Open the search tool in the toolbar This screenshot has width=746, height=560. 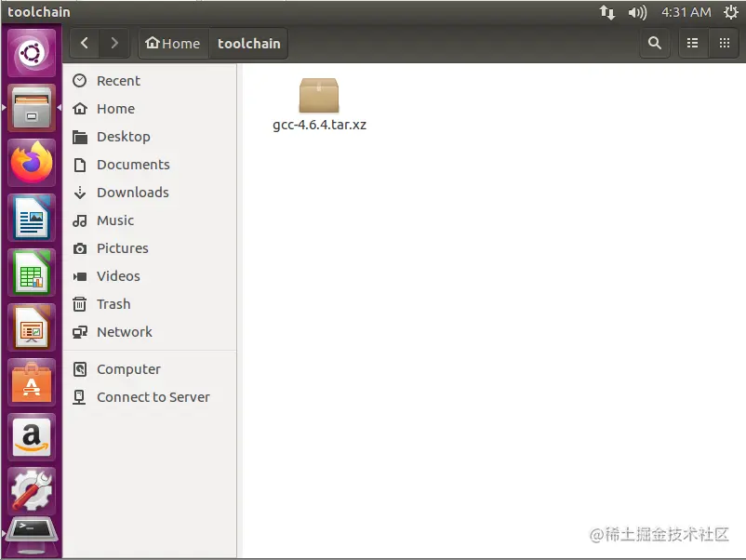(655, 44)
